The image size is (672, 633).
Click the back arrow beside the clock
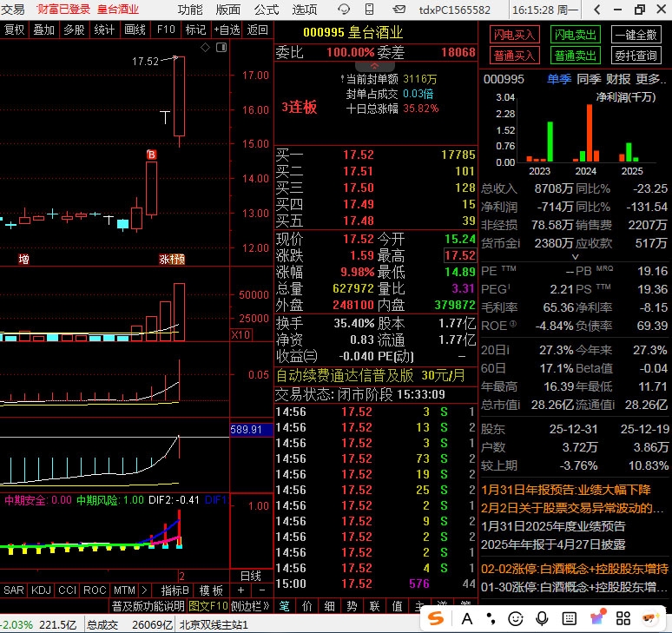[x=597, y=10]
